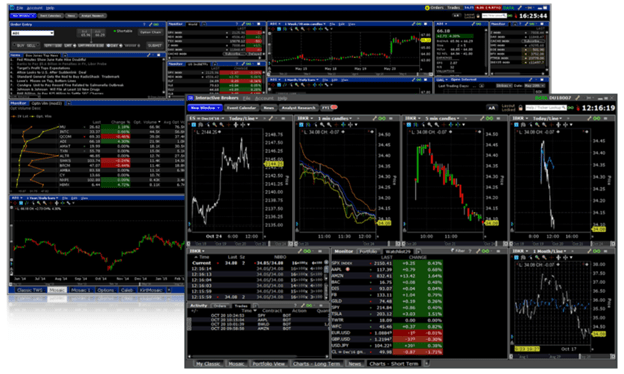Click the Event Calendar button
The image size is (624, 374).
coord(241,108)
